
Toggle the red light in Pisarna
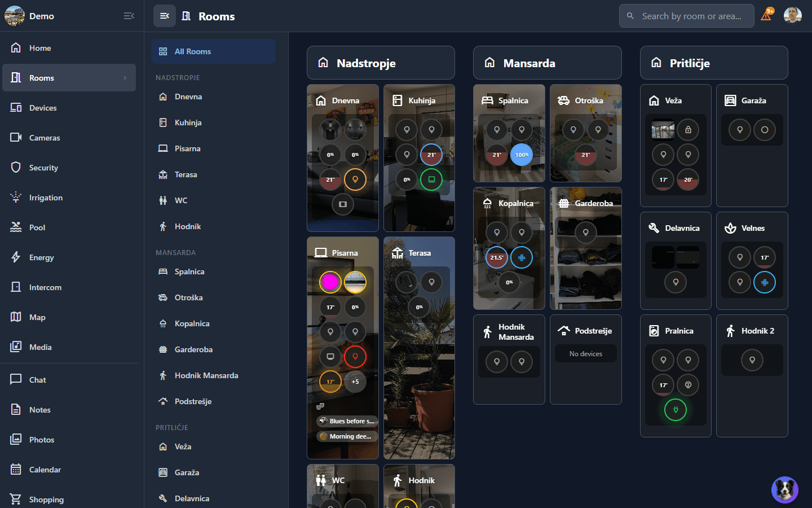(355, 357)
